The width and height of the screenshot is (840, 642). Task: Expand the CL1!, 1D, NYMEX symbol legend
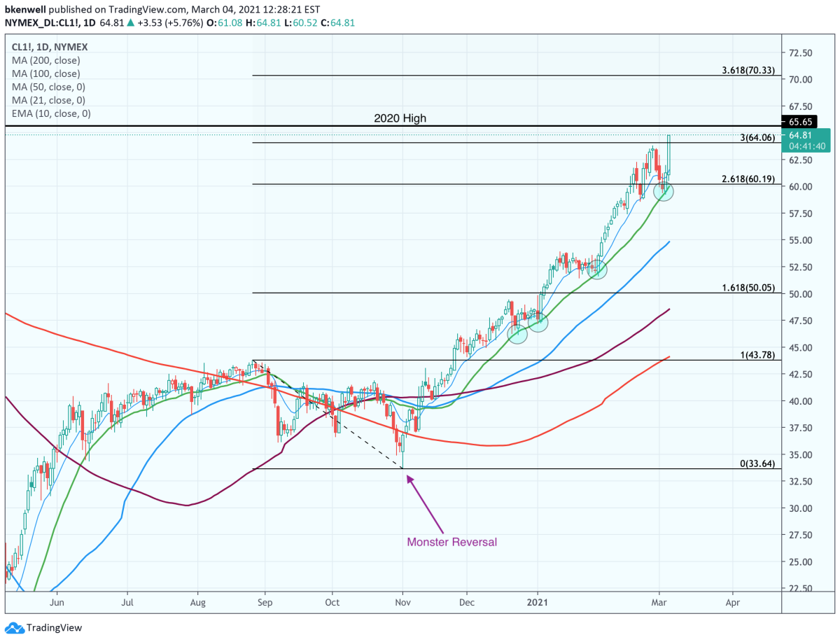point(49,47)
